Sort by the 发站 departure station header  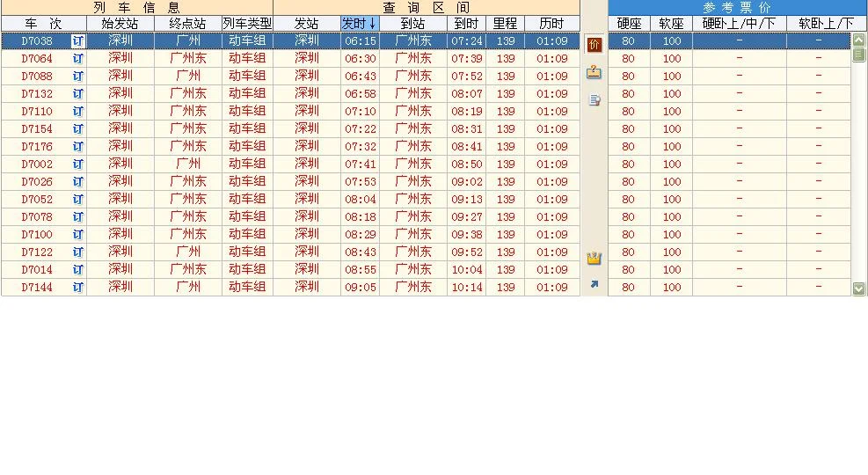point(307,24)
